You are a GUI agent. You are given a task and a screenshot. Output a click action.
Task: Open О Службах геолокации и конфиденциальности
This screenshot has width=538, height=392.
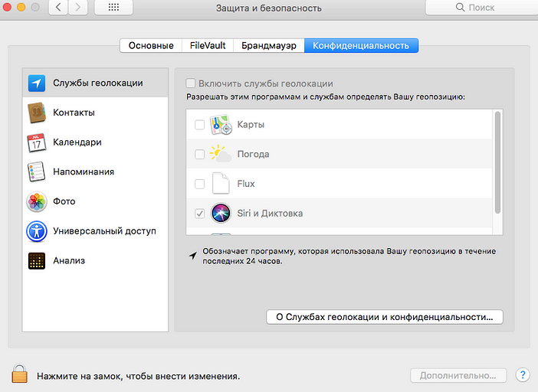pyautogui.click(x=384, y=316)
